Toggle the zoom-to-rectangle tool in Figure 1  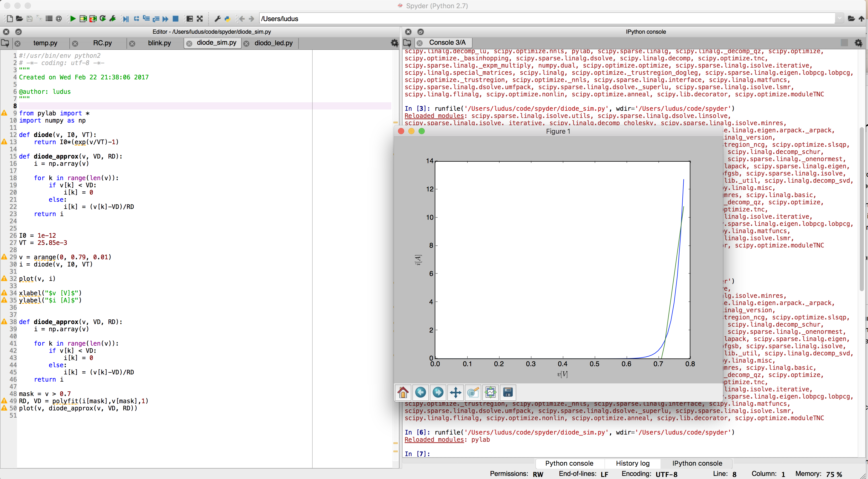point(473,392)
